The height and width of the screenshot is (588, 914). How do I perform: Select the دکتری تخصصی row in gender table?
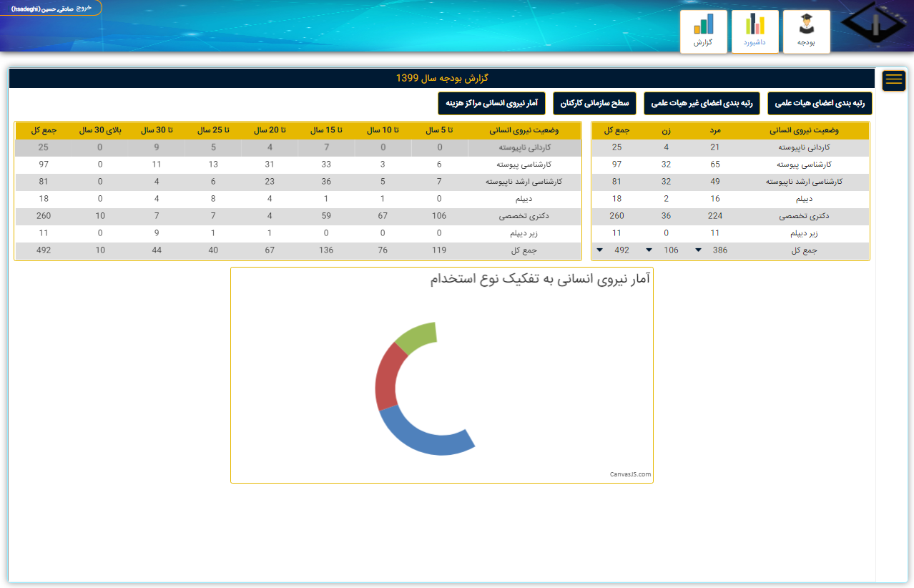[x=730, y=216]
